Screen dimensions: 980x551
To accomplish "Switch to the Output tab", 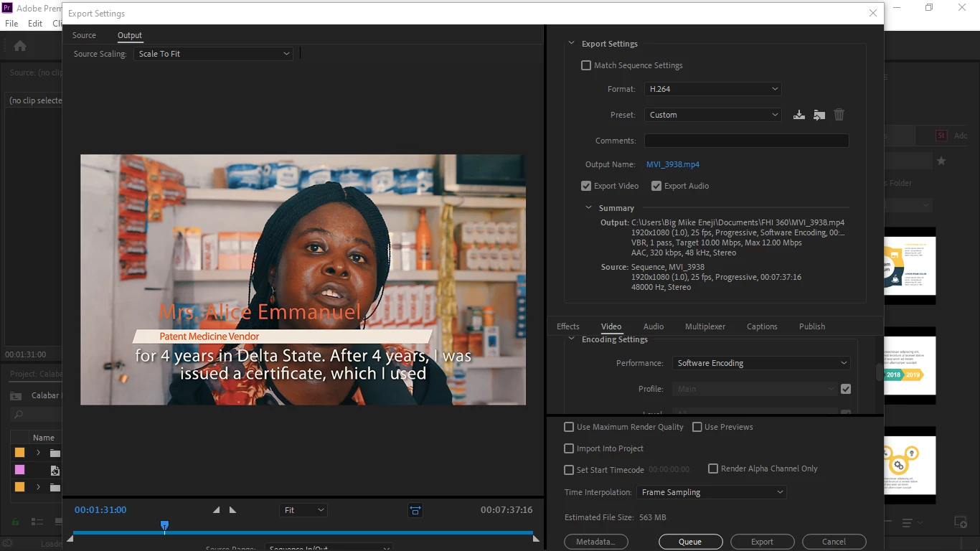I will [130, 35].
